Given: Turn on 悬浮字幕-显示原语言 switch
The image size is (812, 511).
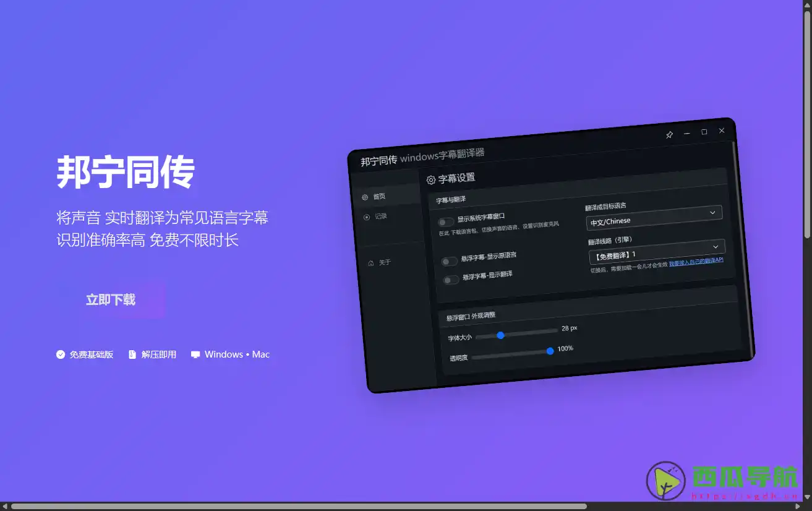Looking at the screenshot, I should pyautogui.click(x=450, y=261).
